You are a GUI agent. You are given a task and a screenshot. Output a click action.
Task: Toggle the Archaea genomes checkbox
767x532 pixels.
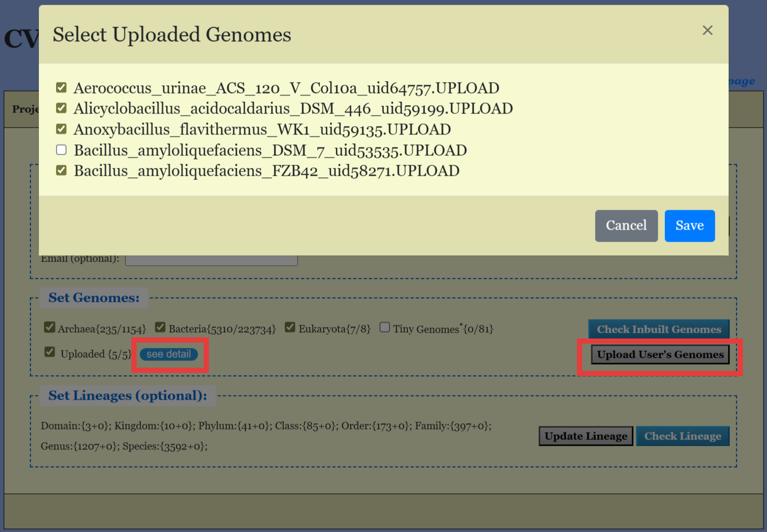[x=50, y=327]
